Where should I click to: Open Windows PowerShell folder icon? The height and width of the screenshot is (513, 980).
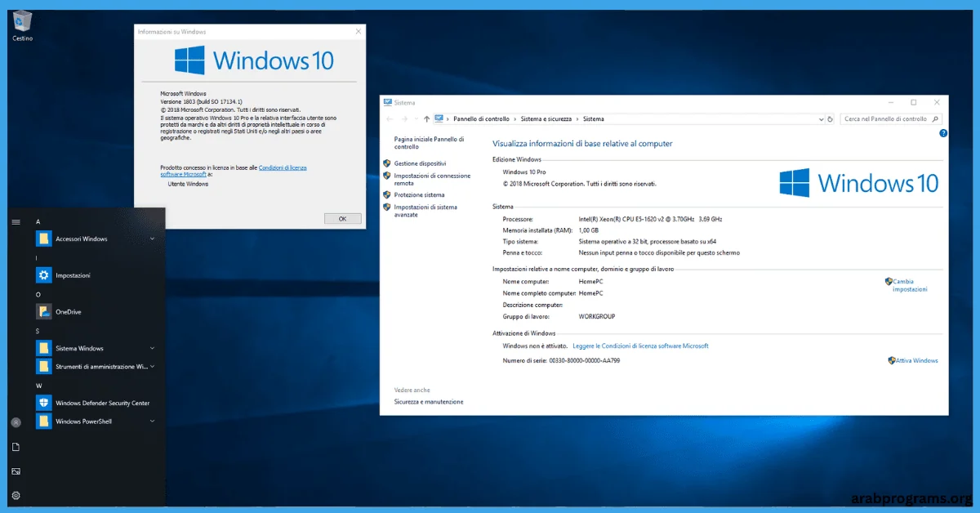pyautogui.click(x=43, y=422)
